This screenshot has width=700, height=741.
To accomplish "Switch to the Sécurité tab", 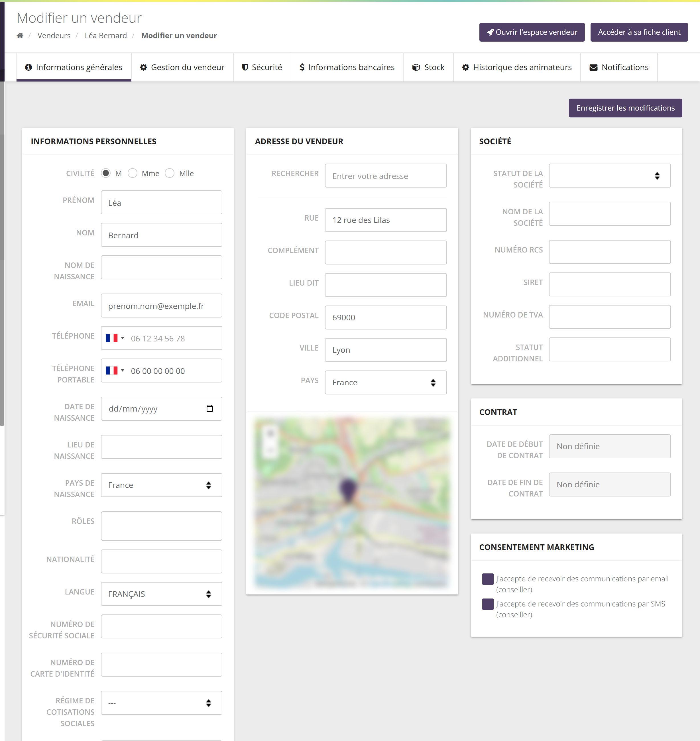I will [262, 67].
